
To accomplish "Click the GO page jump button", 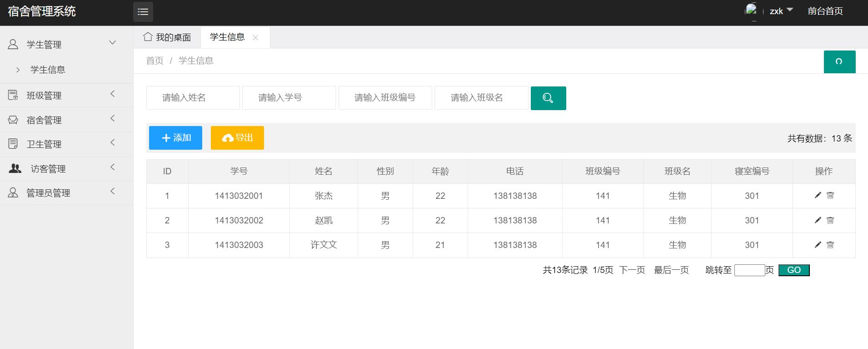I will 794,270.
